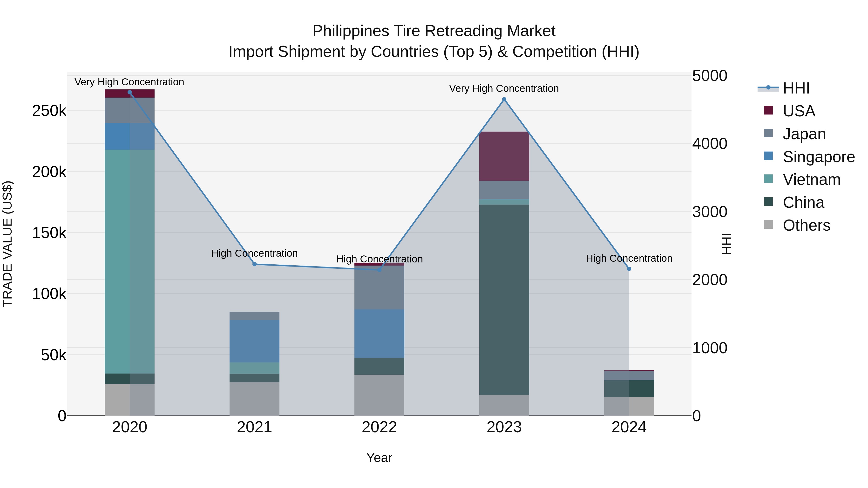Click the HHI data point for 2023

tap(504, 99)
